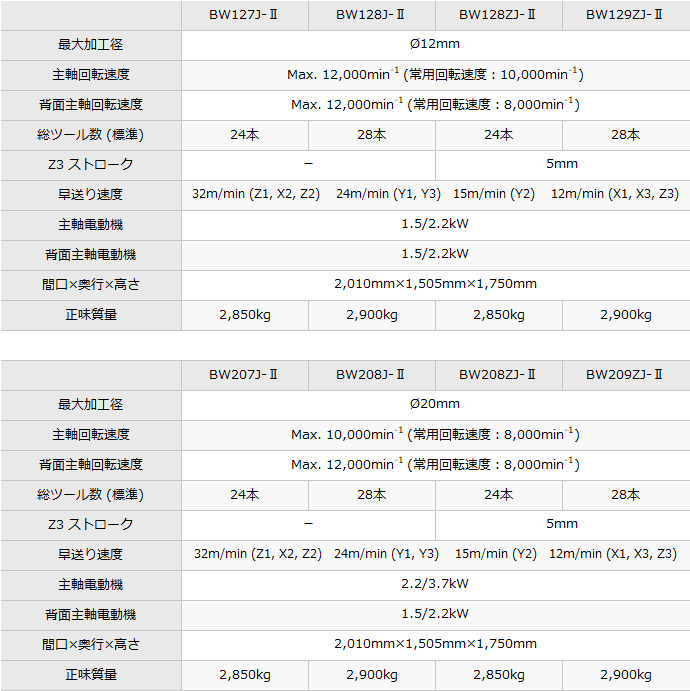Screen dimensions: 690x691
Task: Click 12m/min (X1, X3, Z3) in the BW207J table
Action: point(613,554)
